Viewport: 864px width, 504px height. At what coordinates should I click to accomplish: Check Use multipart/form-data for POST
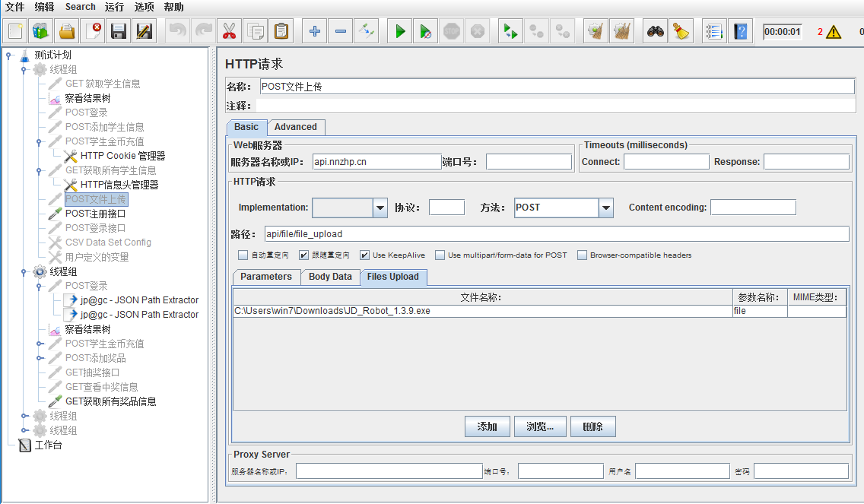coord(440,255)
